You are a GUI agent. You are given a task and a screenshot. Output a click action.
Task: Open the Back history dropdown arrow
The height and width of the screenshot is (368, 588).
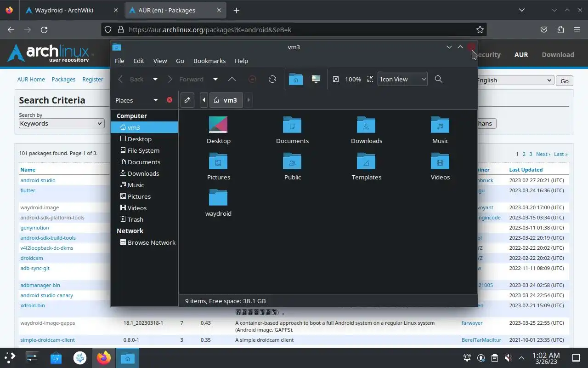click(155, 79)
